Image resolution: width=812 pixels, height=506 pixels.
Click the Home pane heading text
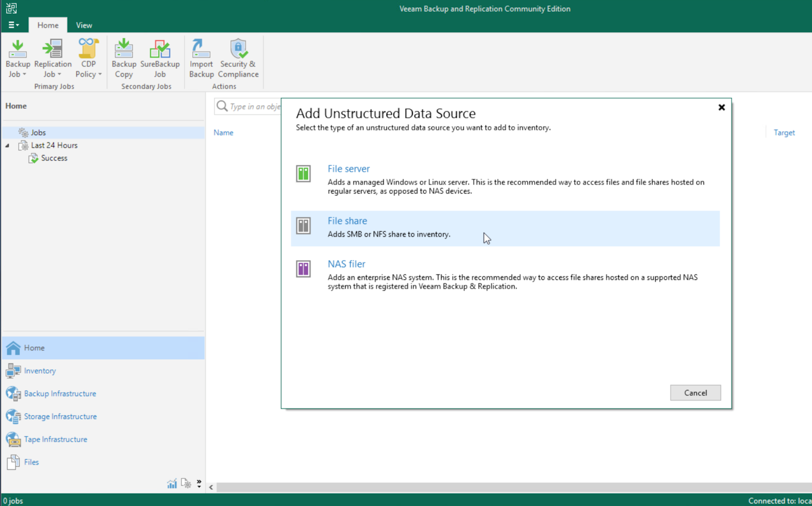point(16,106)
